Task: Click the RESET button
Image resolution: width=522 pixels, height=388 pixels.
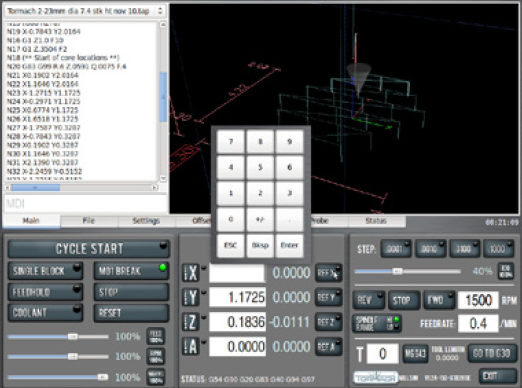Action: click(131, 313)
